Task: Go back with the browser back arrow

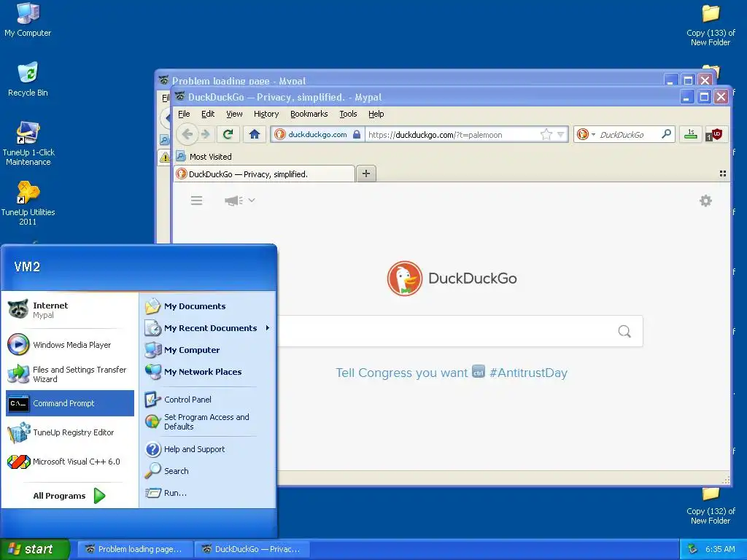Action: 187,134
